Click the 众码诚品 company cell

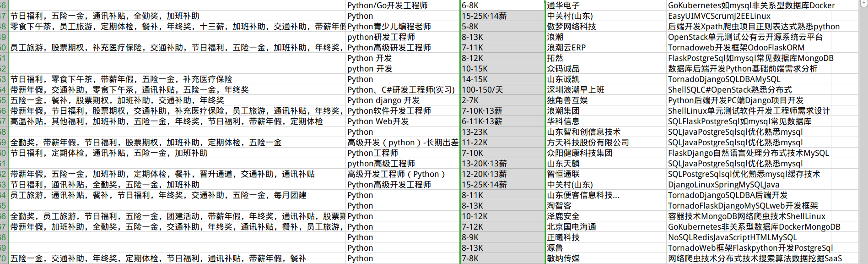[606, 69]
